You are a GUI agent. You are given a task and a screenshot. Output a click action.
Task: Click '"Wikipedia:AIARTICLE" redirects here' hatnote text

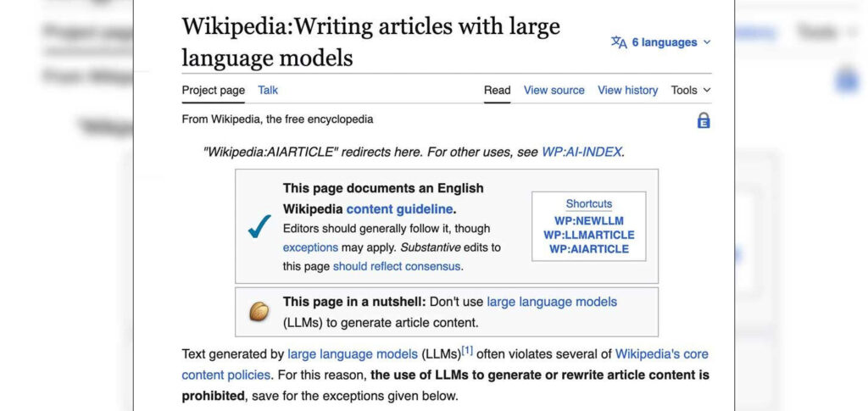(x=314, y=153)
